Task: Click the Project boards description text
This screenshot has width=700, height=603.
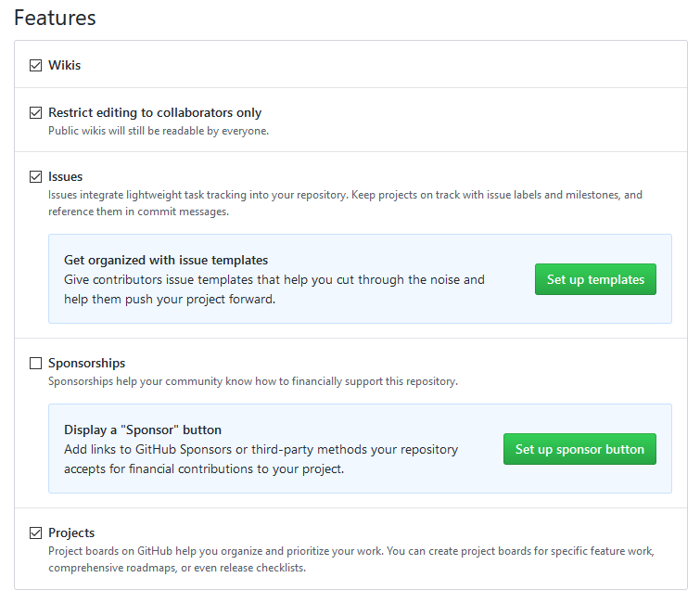Action: tap(351, 559)
